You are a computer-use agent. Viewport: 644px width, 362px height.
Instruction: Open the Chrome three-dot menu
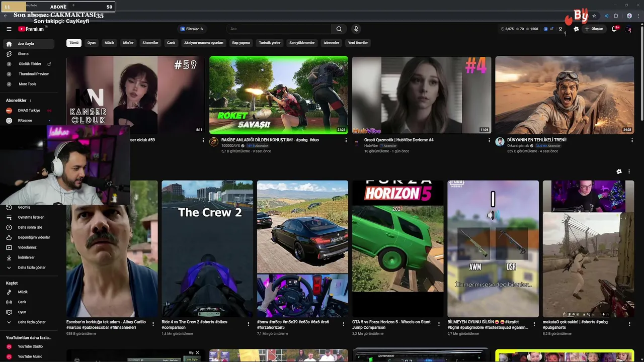[x=638, y=16]
